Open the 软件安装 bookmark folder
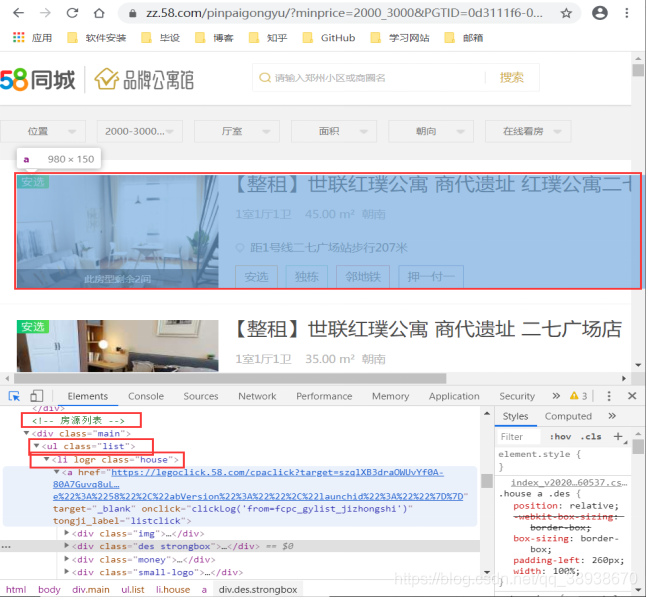Viewport: 647px width, 597px height. (x=97, y=38)
